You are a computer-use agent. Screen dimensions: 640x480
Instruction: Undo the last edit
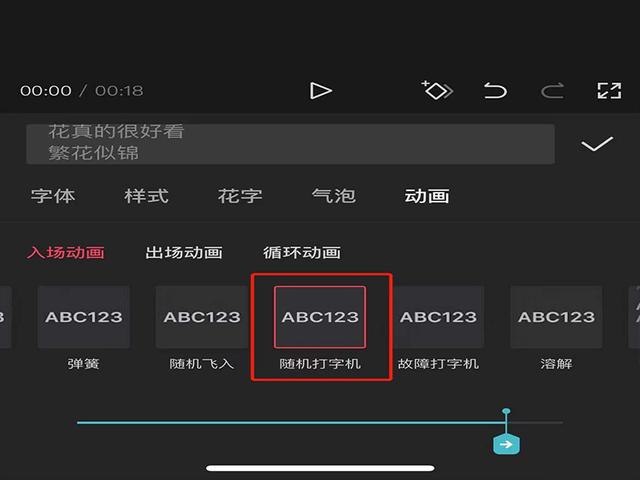[x=495, y=91]
